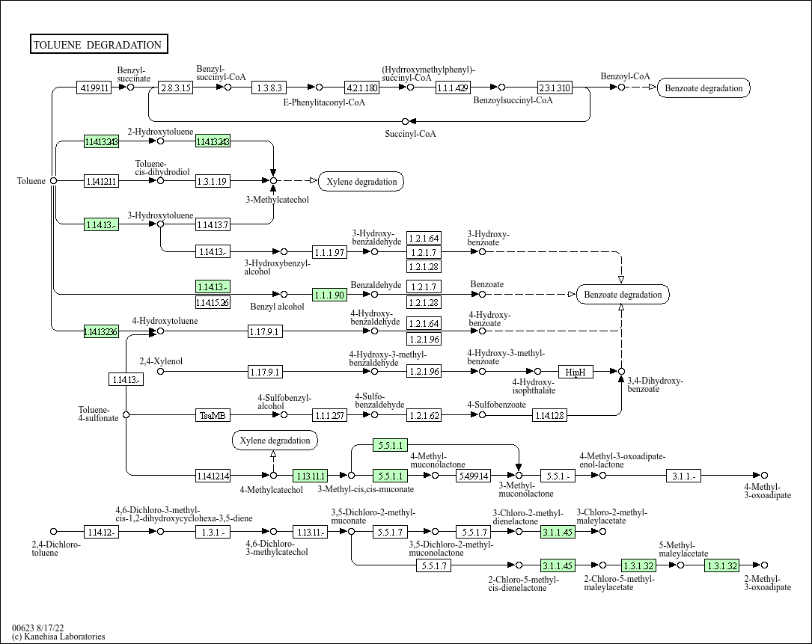Open the 2.3.1.310 enzyme box
812x644 pixels.
555,88
